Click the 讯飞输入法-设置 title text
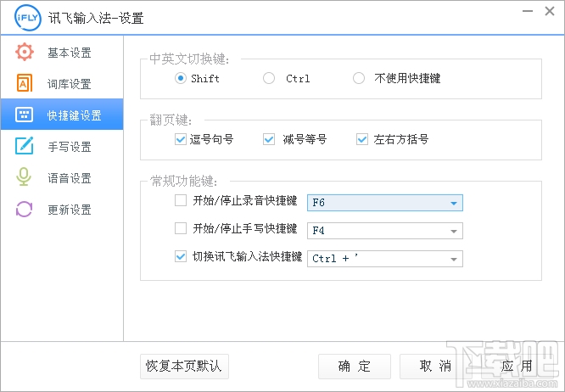The height and width of the screenshot is (392, 565). 96,18
